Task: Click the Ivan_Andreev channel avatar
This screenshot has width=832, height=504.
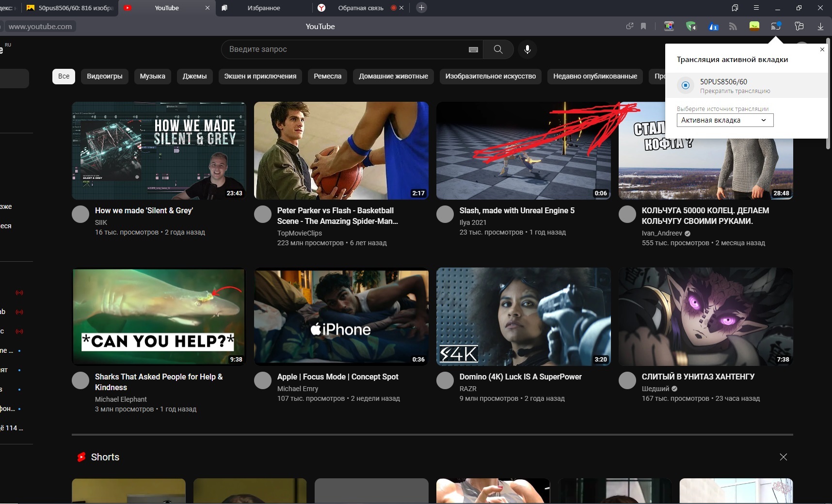Action: pos(627,214)
